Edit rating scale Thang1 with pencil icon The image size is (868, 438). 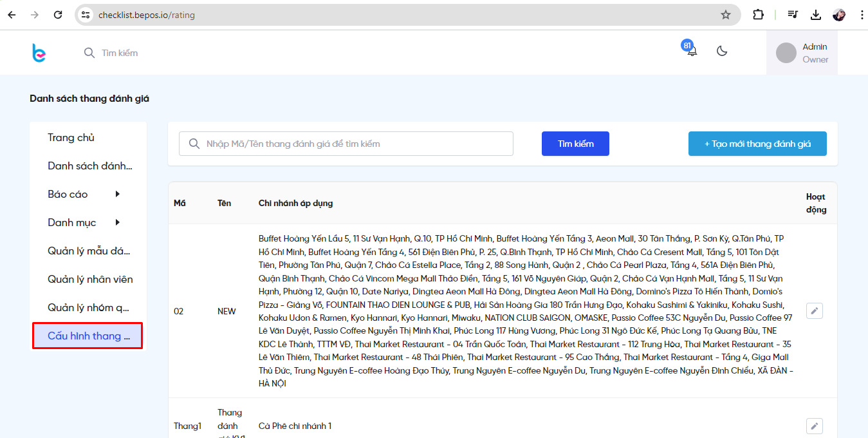[x=815, y=426]
